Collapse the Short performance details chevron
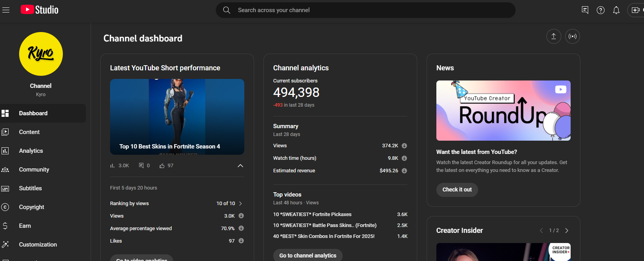Image resolution: width=644 pixels, height=261 pixels. (x=240, y=166)
